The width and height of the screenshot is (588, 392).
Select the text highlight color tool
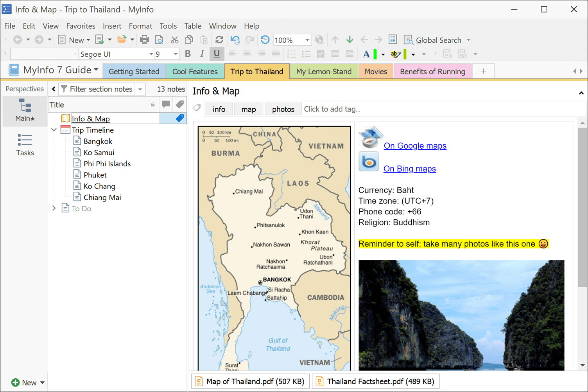tap(396, 54)
